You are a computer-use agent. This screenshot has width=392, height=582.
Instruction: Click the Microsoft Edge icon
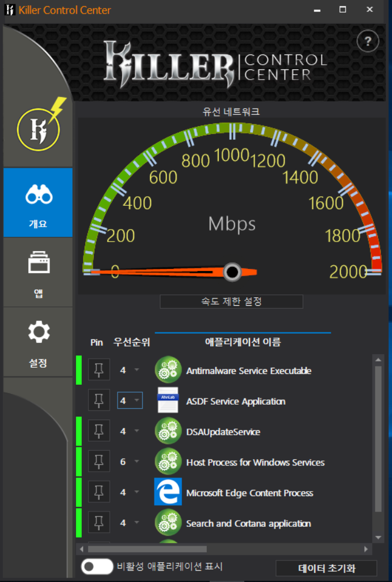pos(168,492)
